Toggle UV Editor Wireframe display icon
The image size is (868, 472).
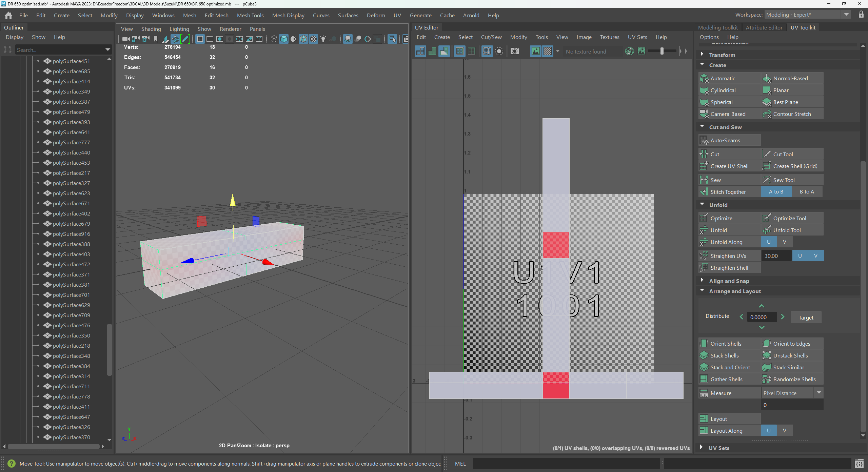pyautogui.click(x=420, y=51)
